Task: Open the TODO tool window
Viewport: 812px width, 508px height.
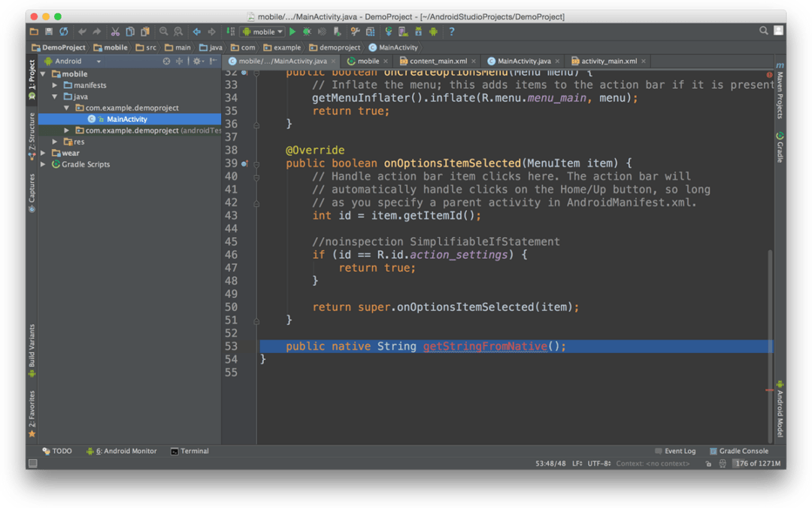Action: click(x=57, y=451)
